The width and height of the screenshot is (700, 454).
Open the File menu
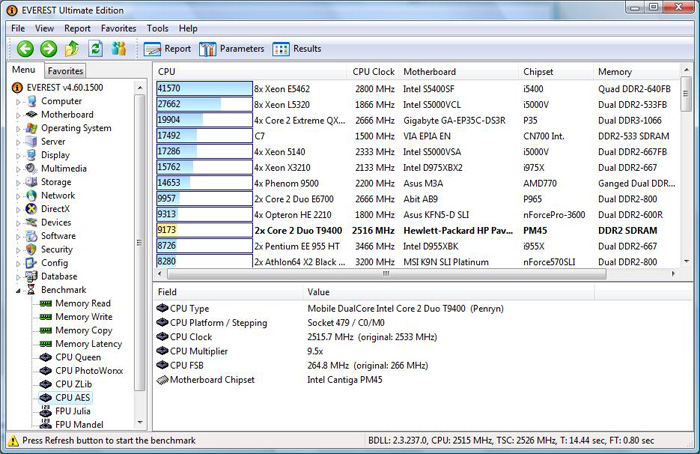pyautogui.click(x=19, y=28)
